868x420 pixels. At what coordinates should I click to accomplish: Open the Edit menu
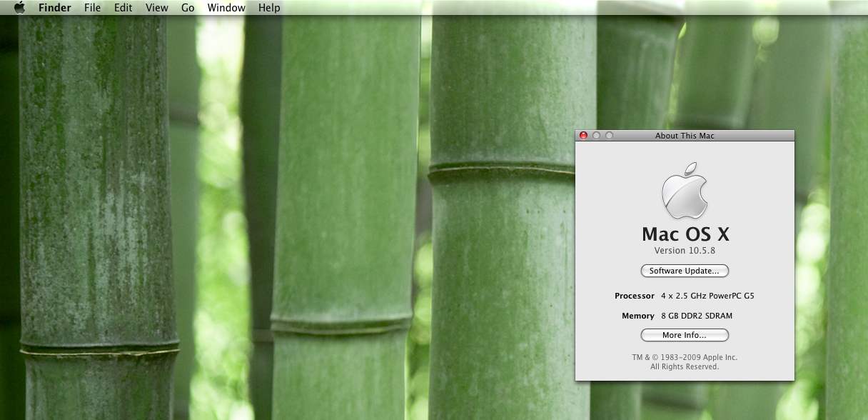click(x=123, y=8)
